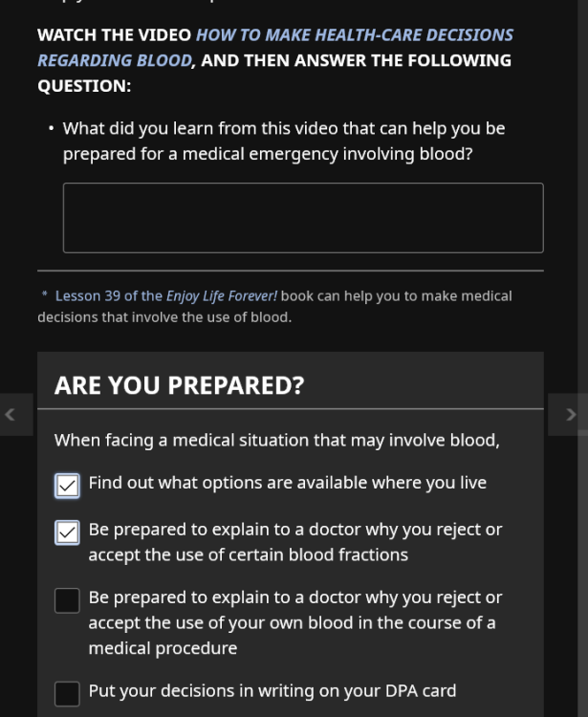
Task: Click the 'reject or accept certain blood fractions' label
Action: coord(294,542)
